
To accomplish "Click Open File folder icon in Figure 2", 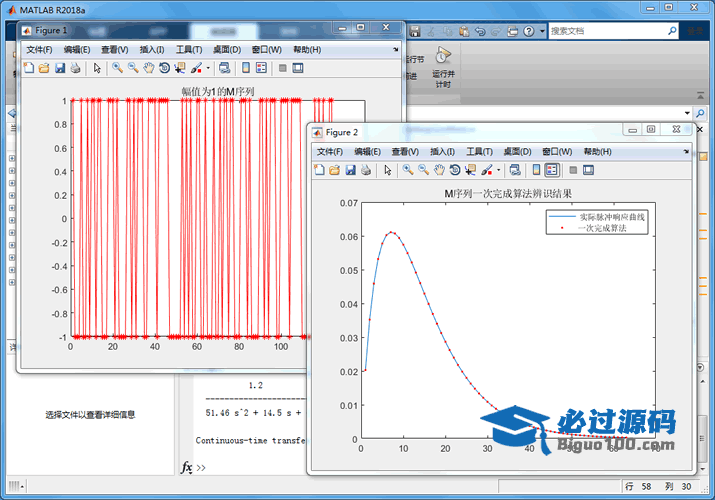I will coord(335,170).
